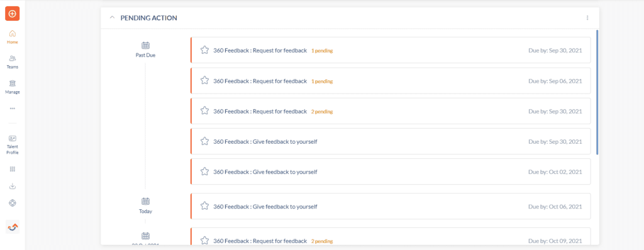This screenshot has width=644, height=250.
Task: Click '2 pending' badge on Sep 30 row
Action: click(x=322, y=112)
